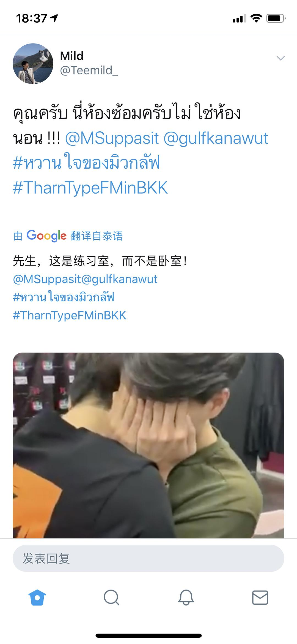Tap the 发表回复 reply field
297x644 pixels.
click(148, 558)
